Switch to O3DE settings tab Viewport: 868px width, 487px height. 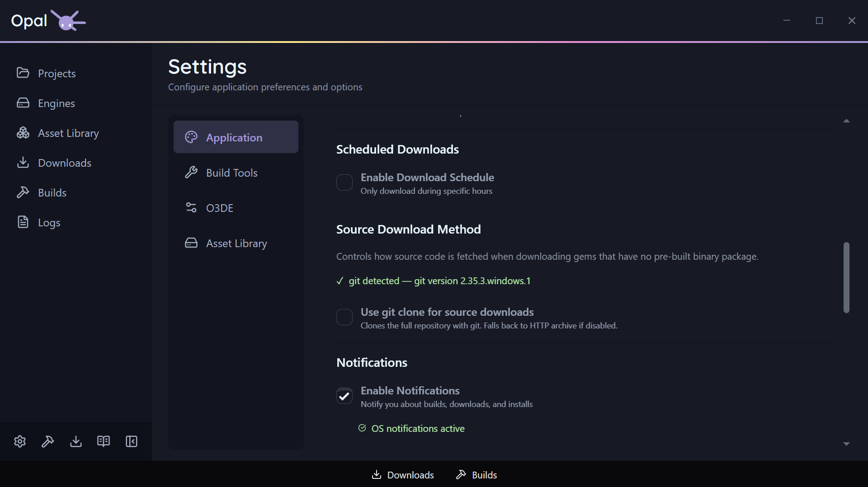(236, 207)
